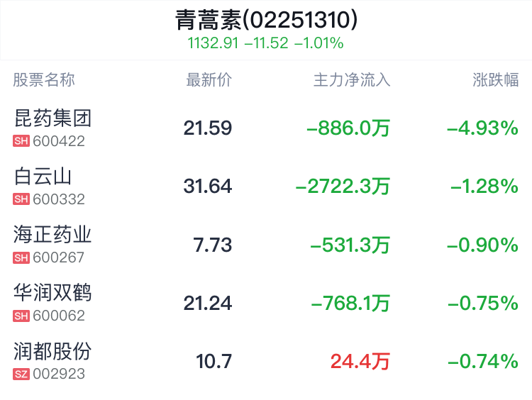The image size is (532, 400).
Task: Click the 股票名称 column header
Action: (x=44, y=80)
